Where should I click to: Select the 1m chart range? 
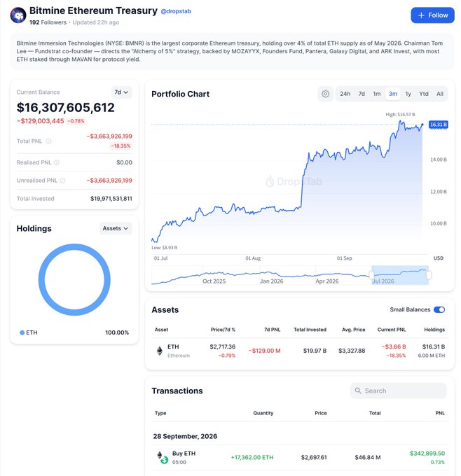click(x=377, y=94)
